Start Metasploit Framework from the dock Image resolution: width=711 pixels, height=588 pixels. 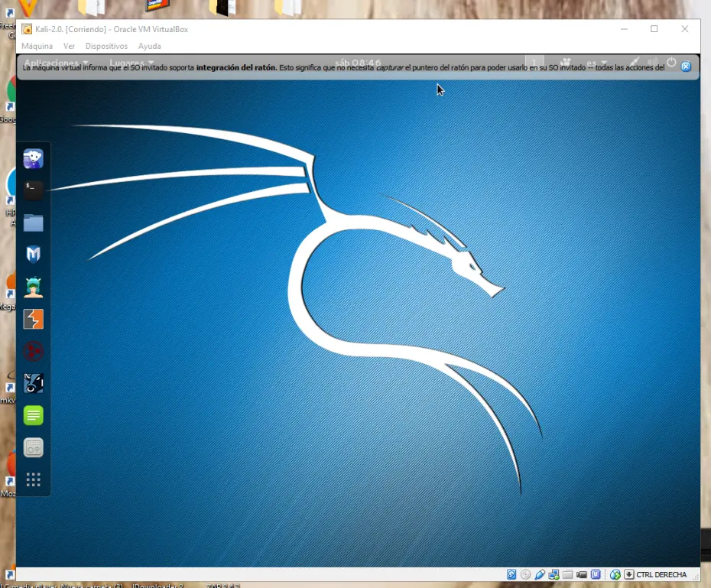click(33, 255)
